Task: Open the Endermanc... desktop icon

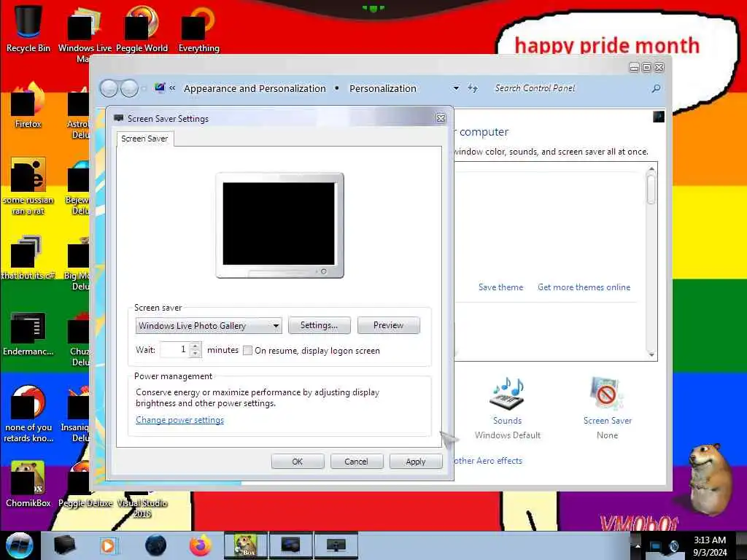Action: click(28, 333)
